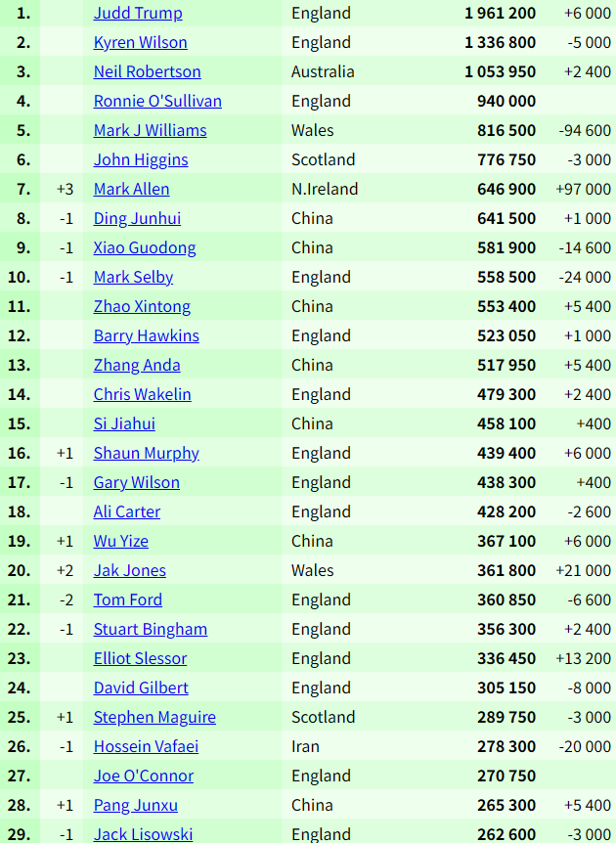The height and width of the screenshot is (843, 616).
Task: Select the Elliot Slessor link
Action: click(x=140, y=659)
